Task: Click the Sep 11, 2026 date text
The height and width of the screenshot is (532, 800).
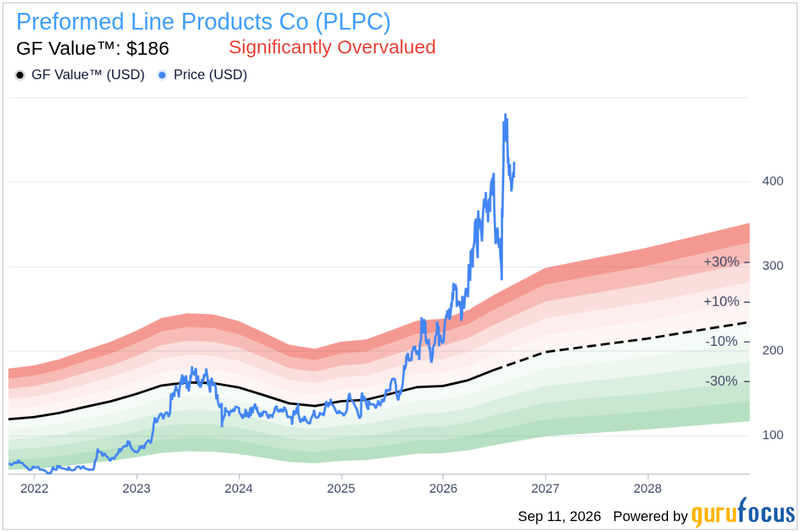Action: (560, 517)
